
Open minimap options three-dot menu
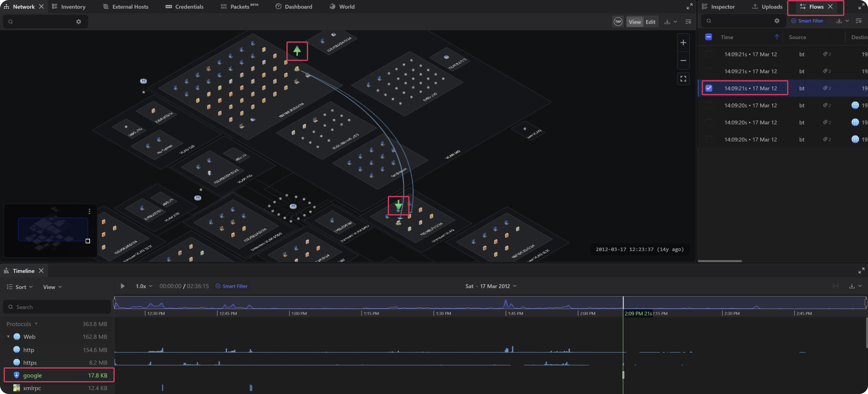[89, 211]
